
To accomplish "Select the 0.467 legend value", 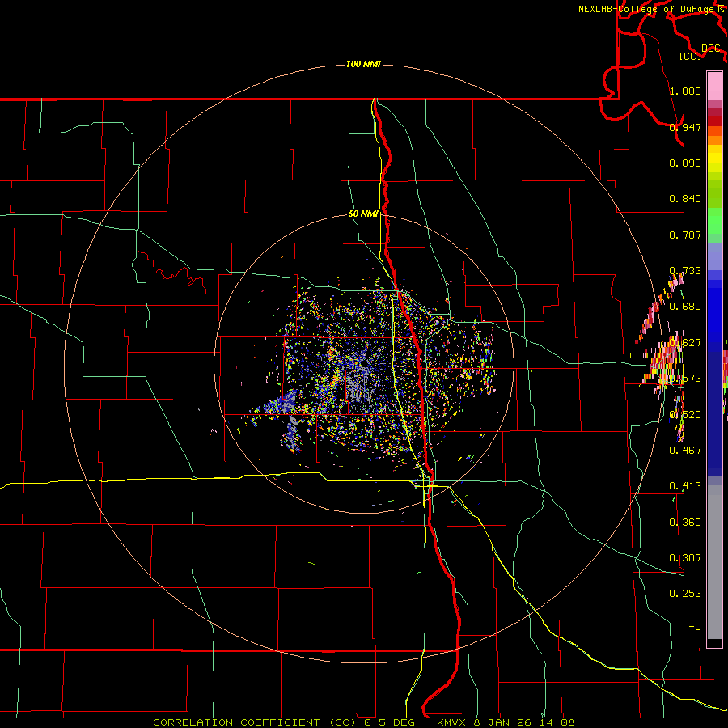I will 685,450.
